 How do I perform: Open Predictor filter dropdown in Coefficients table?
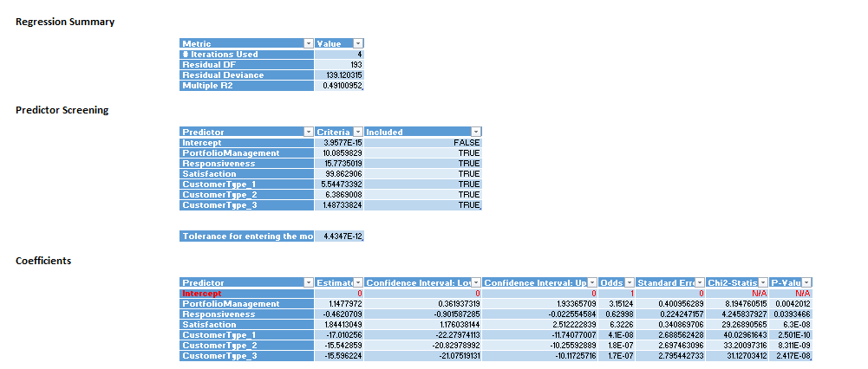(309, 282)
